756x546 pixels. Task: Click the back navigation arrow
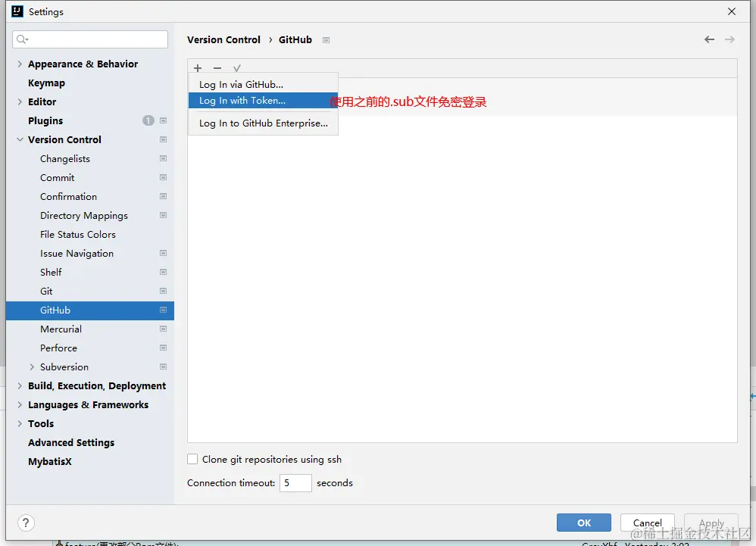[709, 39]
